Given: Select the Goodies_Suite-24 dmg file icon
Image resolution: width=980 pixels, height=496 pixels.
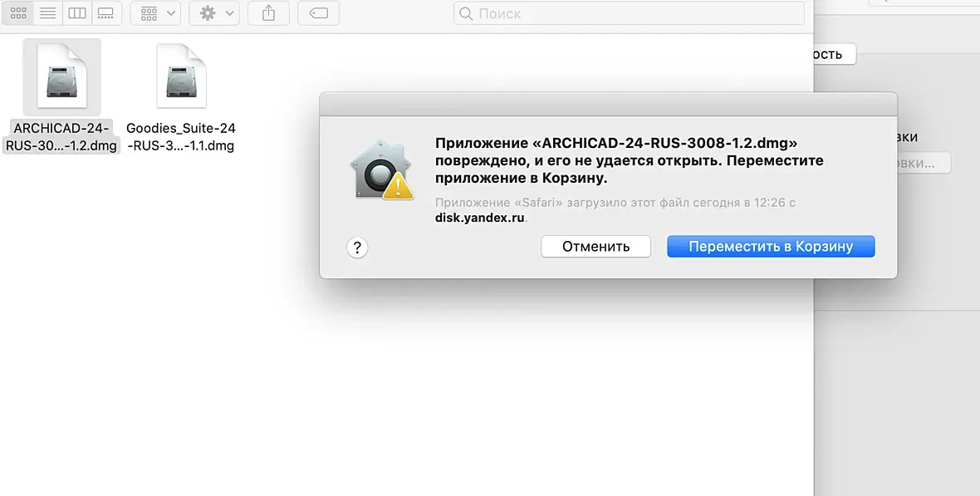Looking at the screenshot, I should (x=181, y=76).
